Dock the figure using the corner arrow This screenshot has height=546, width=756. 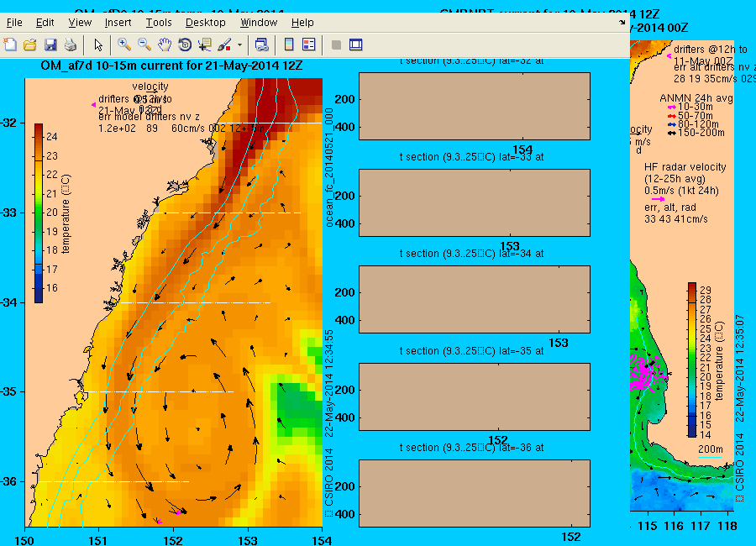[x=622, y=22]
